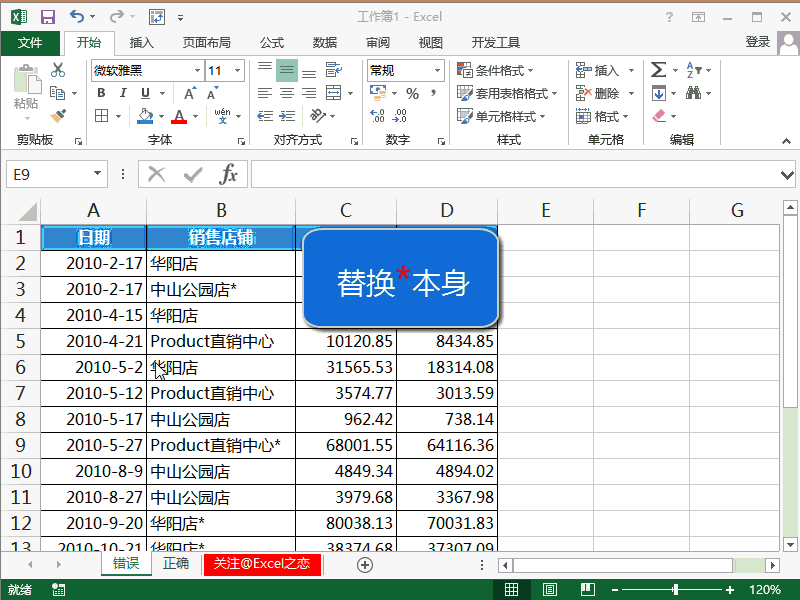
Task: Toggle underline formatting
Action: [x=144, y=92]
